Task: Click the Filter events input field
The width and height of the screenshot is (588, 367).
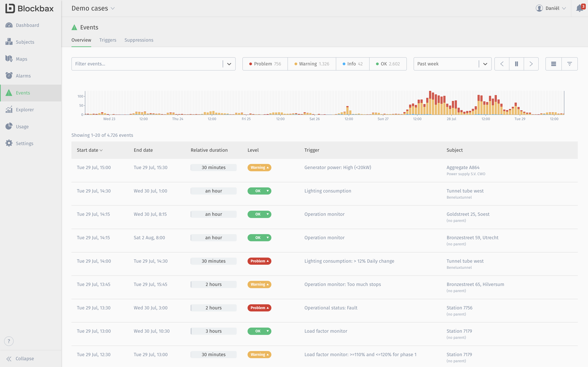Action: pyautogui.click(x=147, y=64)
